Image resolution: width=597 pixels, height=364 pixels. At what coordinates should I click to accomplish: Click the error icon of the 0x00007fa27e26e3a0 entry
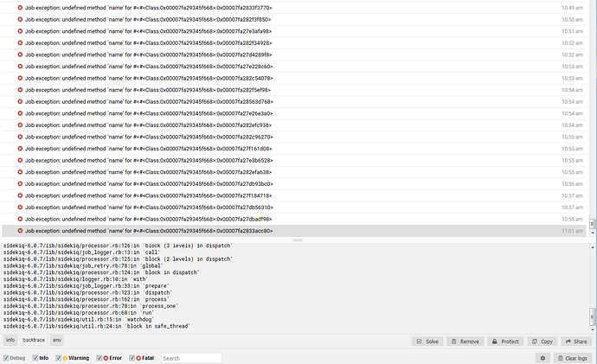click(20, 114)
